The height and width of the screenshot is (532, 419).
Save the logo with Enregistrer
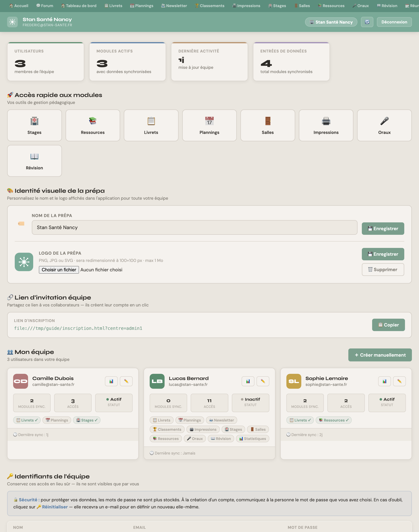(383, 254)
